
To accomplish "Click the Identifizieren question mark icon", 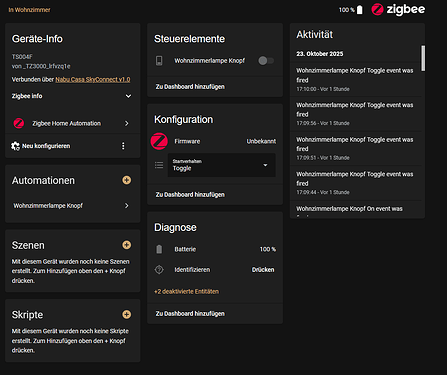I will coord(159,270).
